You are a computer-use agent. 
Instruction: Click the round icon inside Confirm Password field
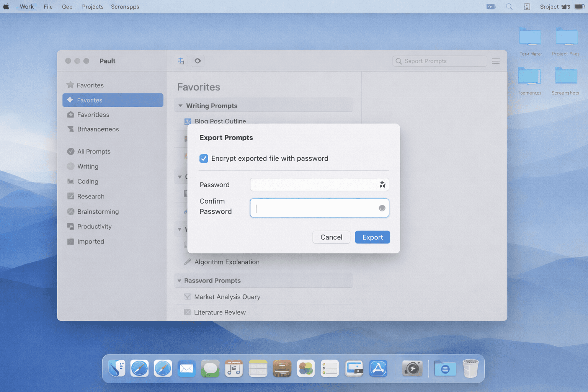382,208
